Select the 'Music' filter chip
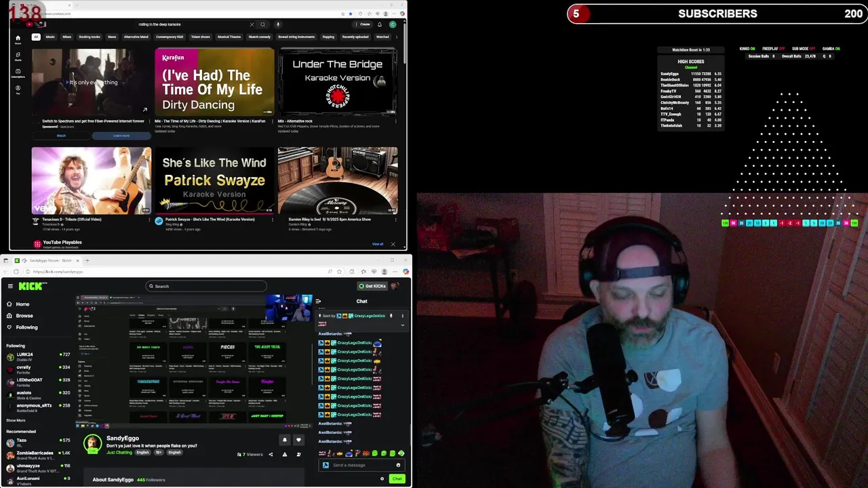Image resolution: width=868 pixels, height=488 pixels. (50, 37)
